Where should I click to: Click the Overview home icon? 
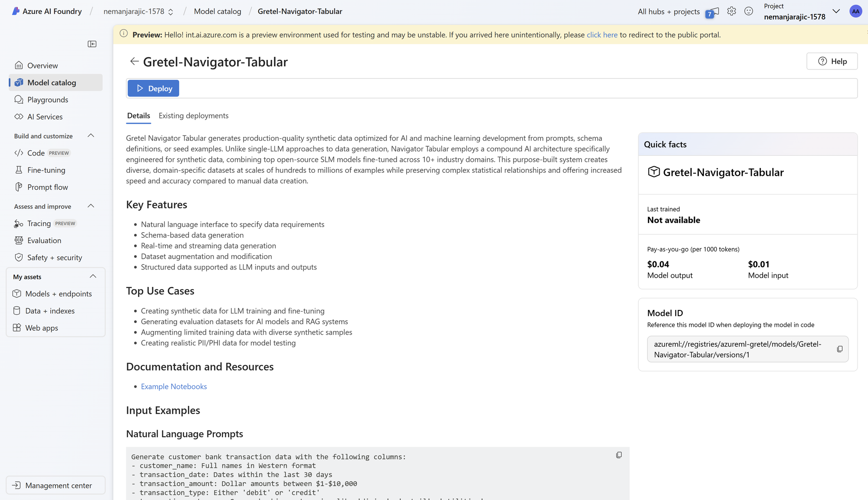(19, 66)
